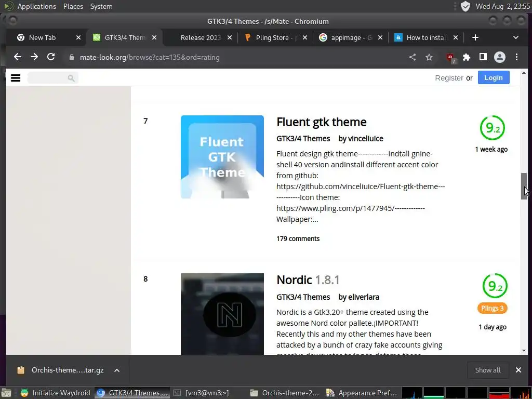The width and height of the screenshot is (532, 399).
Task: Click the address bar URL
Action: pyautogui.click(x=150, y=57)
